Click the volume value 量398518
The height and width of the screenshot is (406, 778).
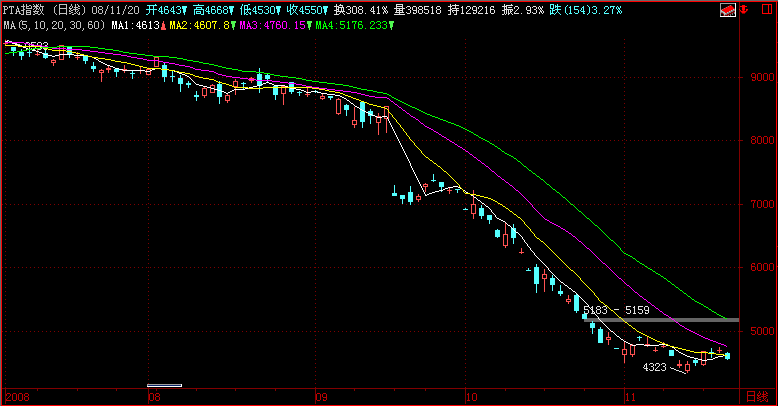[418, 10]
